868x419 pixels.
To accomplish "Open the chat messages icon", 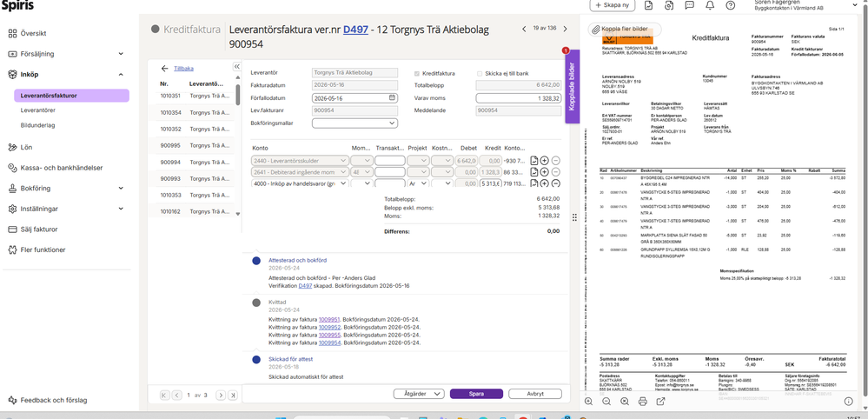I will 690,5.
